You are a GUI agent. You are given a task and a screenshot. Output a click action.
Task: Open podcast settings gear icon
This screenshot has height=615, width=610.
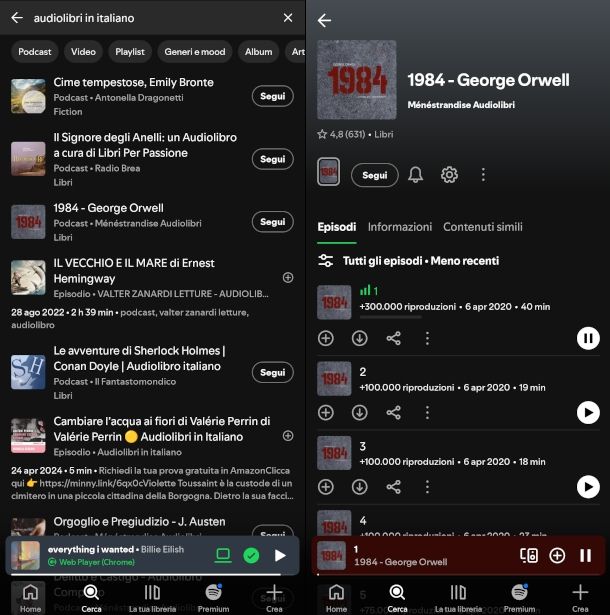(449, 175)
